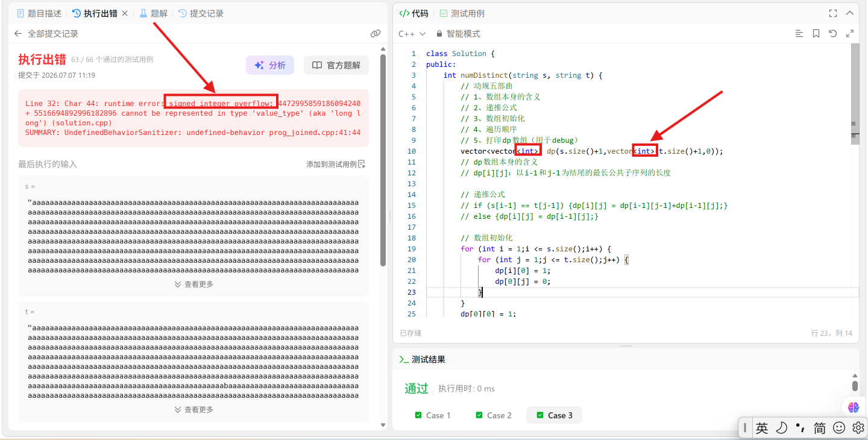Screen dimensions: 868x440
Task: Open the 官方题解 button
Action: tap(336, 65)
